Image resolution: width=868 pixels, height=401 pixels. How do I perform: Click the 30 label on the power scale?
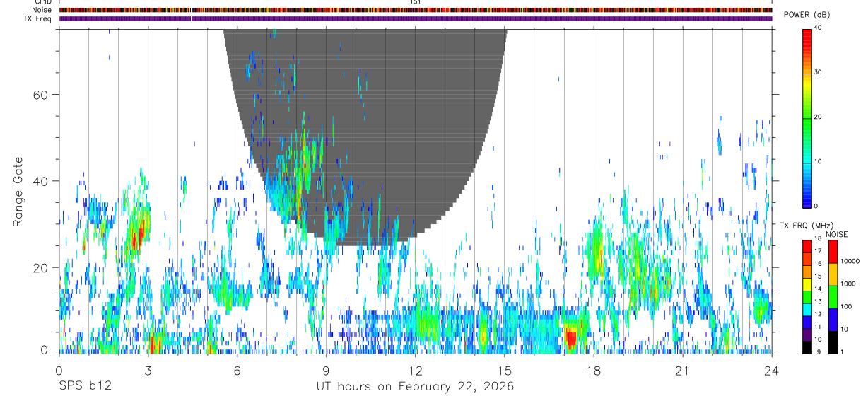819,73
